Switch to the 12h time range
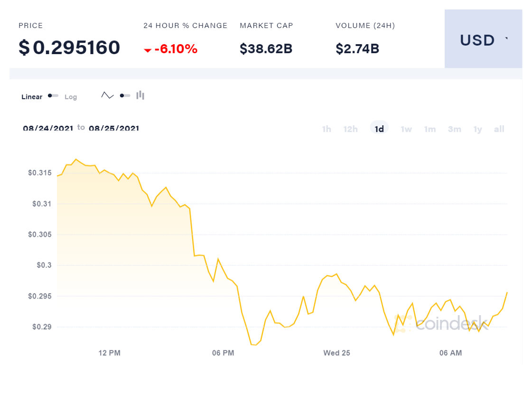The height and width of the screenshot is (393, 532). [x=350, y=129]
